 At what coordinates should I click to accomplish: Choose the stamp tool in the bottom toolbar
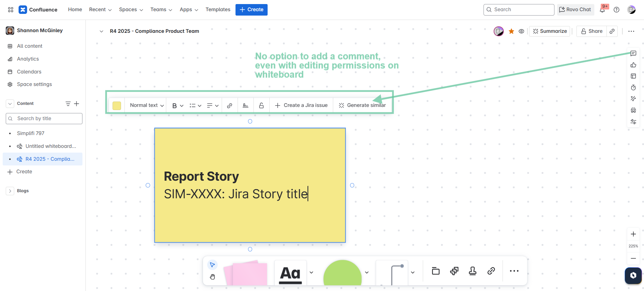click(x=473, y=271)
